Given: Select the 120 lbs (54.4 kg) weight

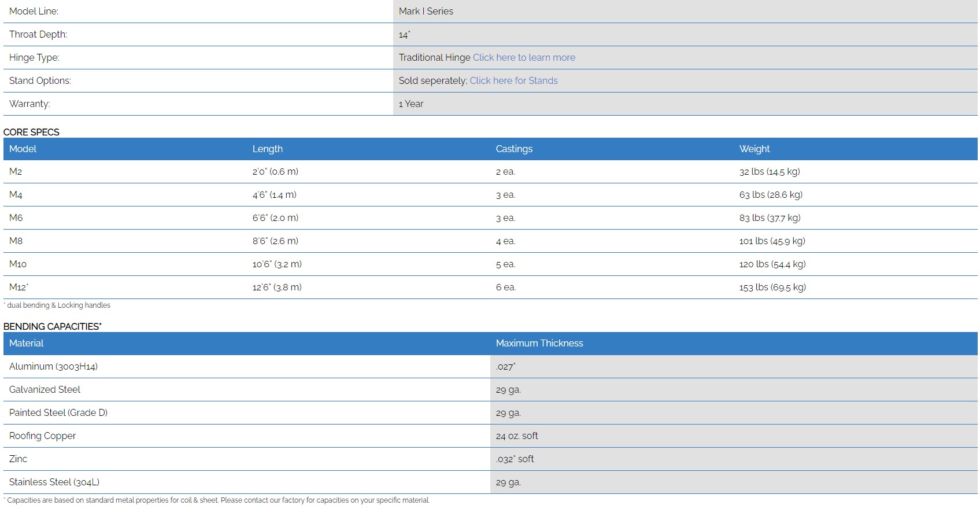Looking at the screenshot, I should pos(772,264).
